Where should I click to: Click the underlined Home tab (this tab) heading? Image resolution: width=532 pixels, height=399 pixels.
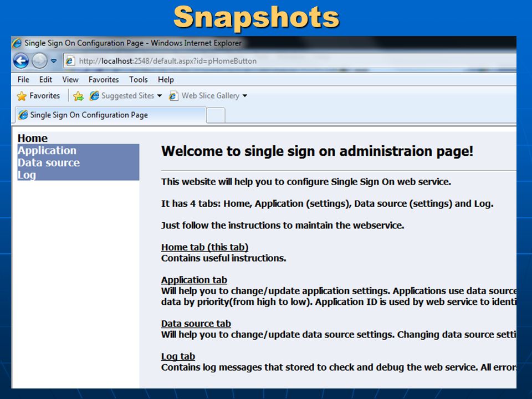pos(204,247)
